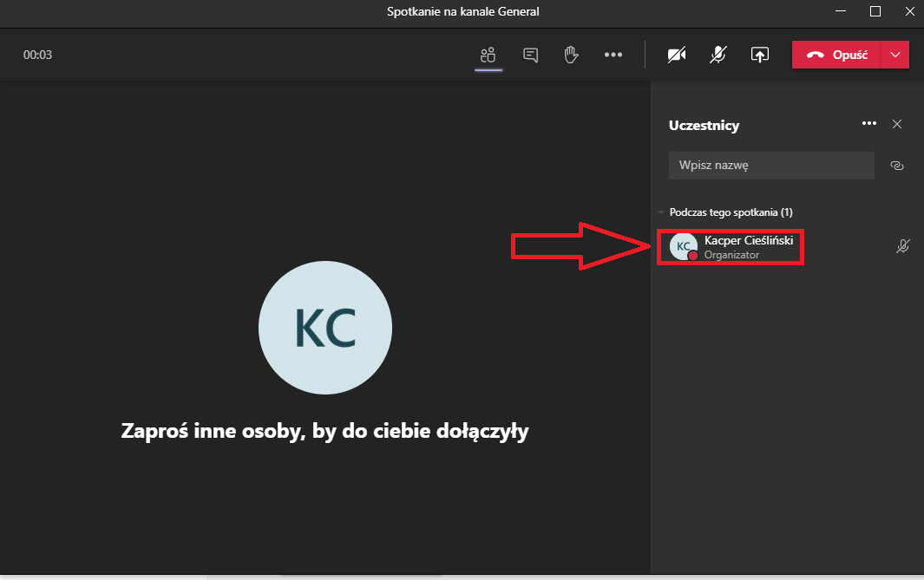Click the Opuść button to leave
924x580 pixels.
click(836, 55)
